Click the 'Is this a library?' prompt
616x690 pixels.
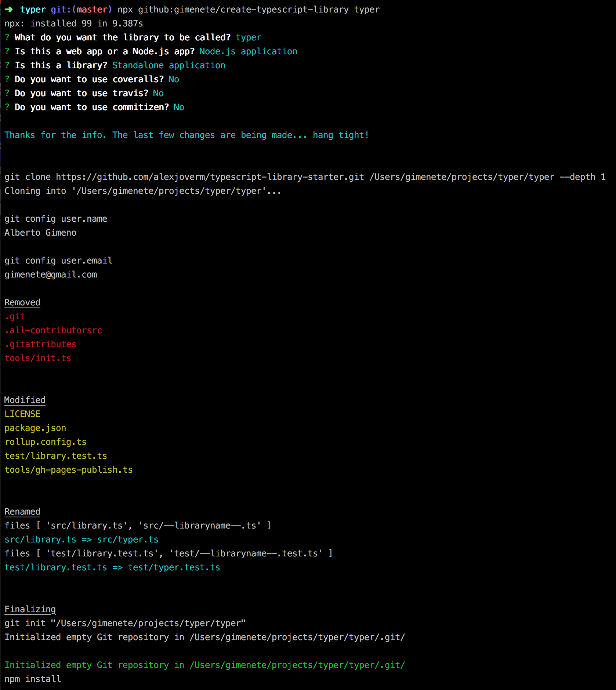coord(61,65)
